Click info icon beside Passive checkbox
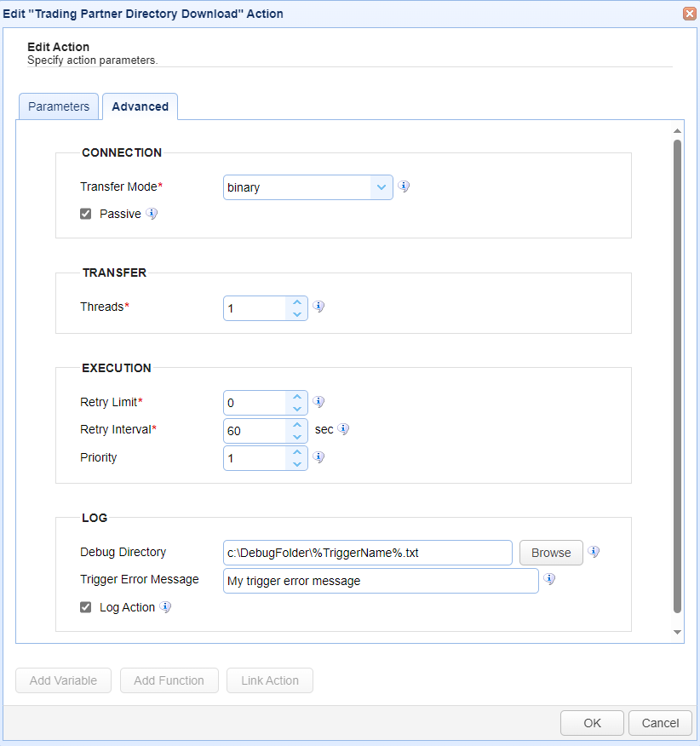This screenshot has height=746, width=700. coord(152,213)
